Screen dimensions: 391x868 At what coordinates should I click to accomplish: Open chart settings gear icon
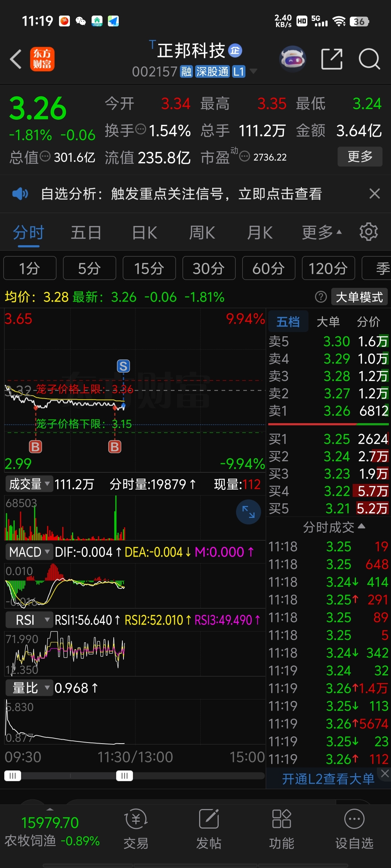[x=369, y=232]
